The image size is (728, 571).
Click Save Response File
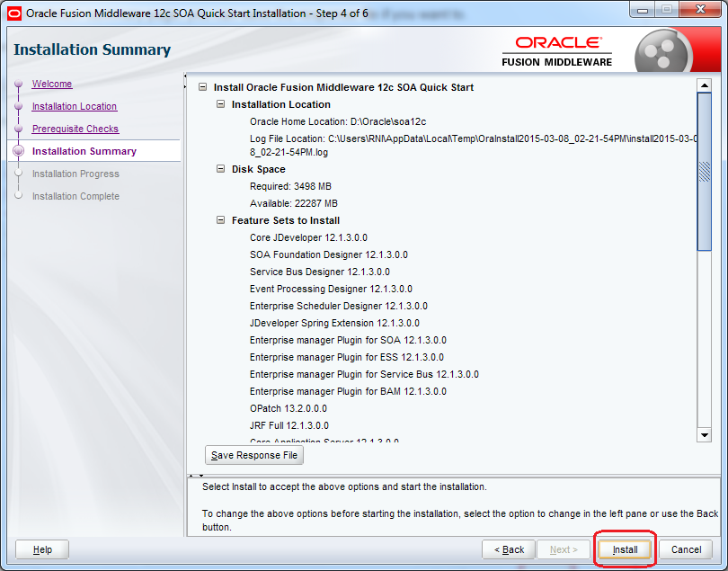(x=253, y=455)
